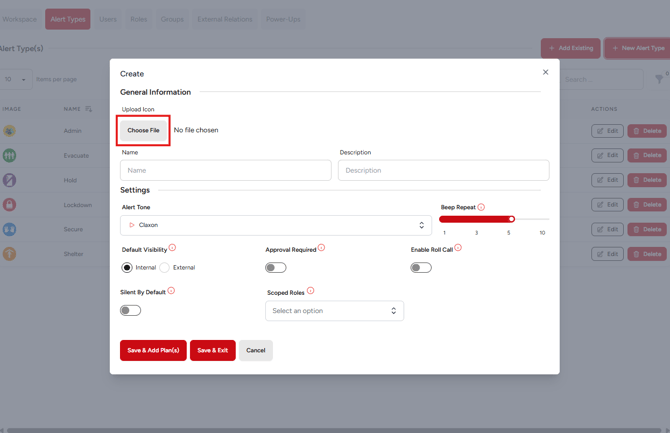
Task: Close the Create dialog with the X
Action: point(545,72)
